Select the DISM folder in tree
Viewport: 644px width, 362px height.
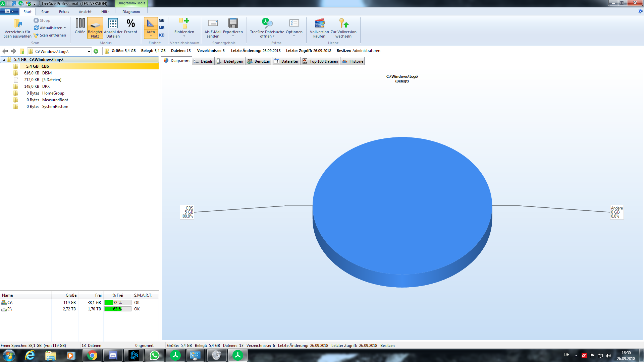click(47, 73)
